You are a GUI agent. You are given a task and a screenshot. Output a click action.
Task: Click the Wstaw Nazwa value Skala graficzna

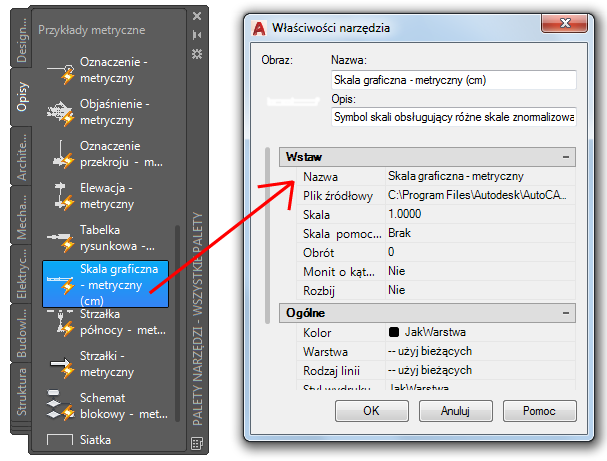(x=480, y=176)
